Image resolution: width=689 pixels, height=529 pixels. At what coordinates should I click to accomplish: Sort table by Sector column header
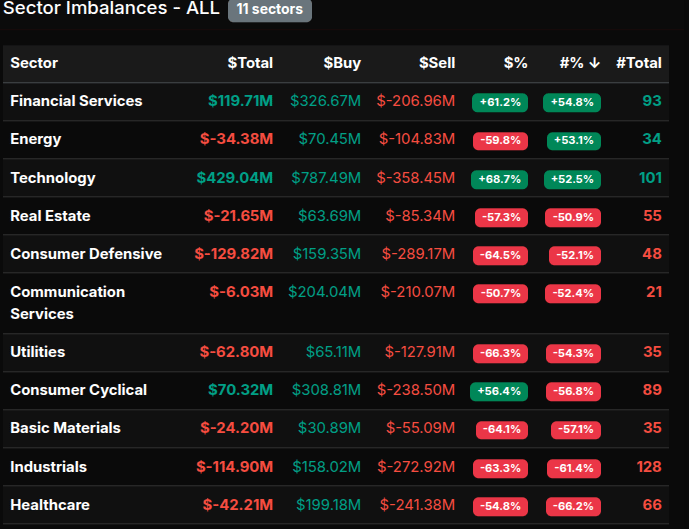(x=34, y=63)
